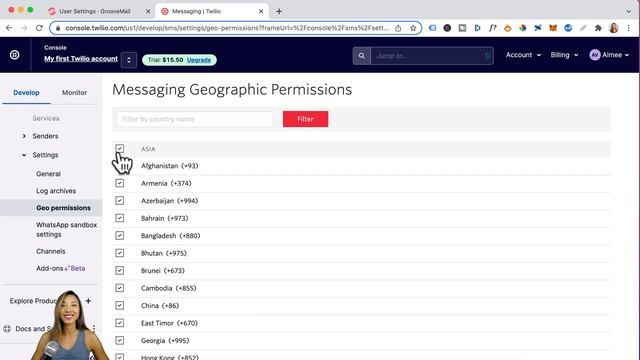Viewport: 640px width, 360px height.
Task: Open Add-ons Beta in sidebar
Action: tap(60, 269)
